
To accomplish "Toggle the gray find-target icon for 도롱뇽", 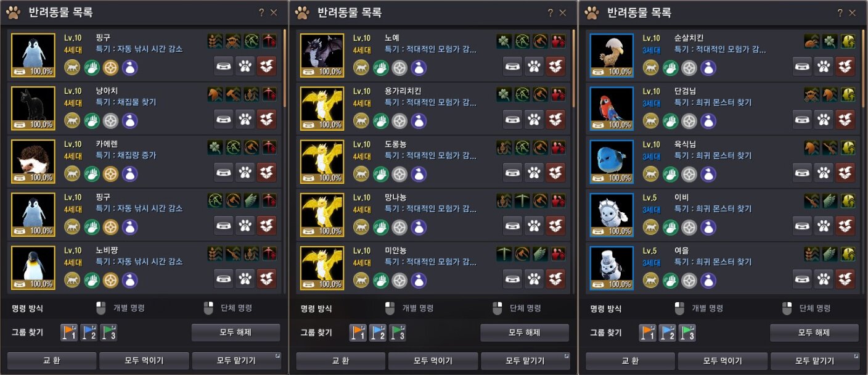I will click(400, 174).
